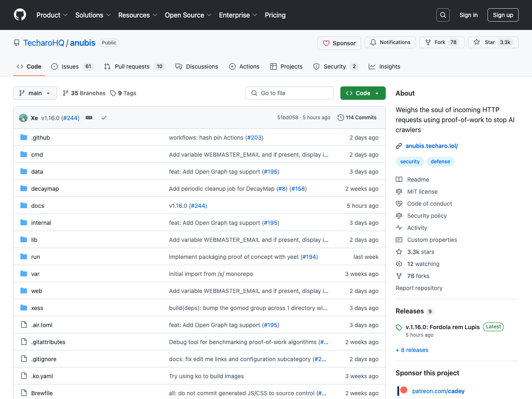Open the Pull requests tab

point(135,66)
